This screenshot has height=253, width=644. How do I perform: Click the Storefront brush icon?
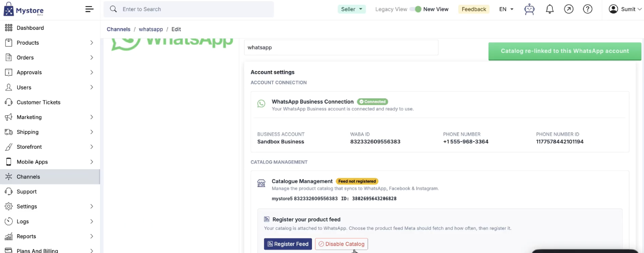9,147
